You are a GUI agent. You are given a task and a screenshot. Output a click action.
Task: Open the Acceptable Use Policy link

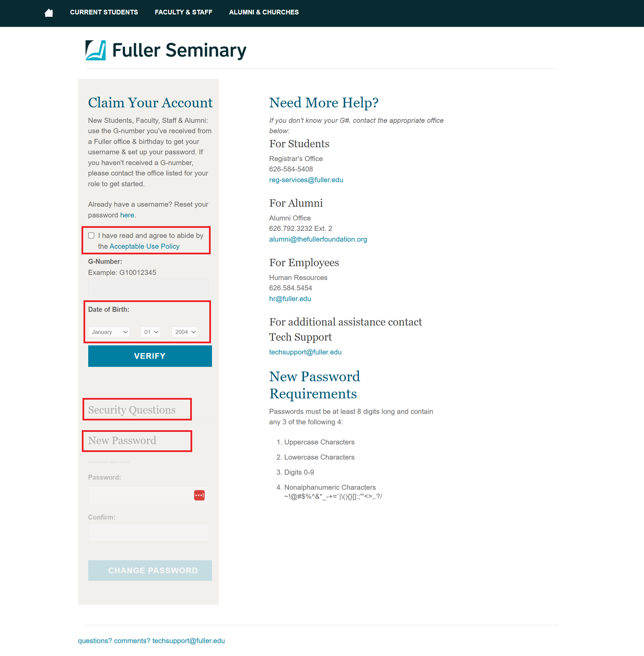(145, 246)
